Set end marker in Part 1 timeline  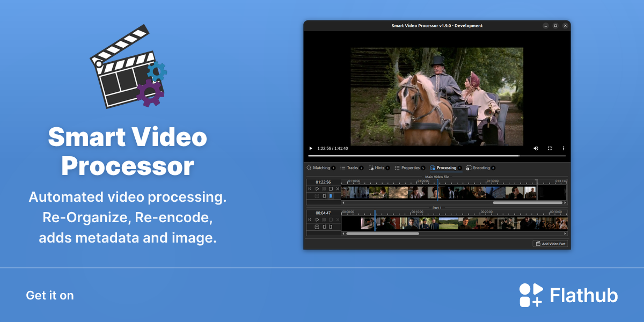(331, 227)
